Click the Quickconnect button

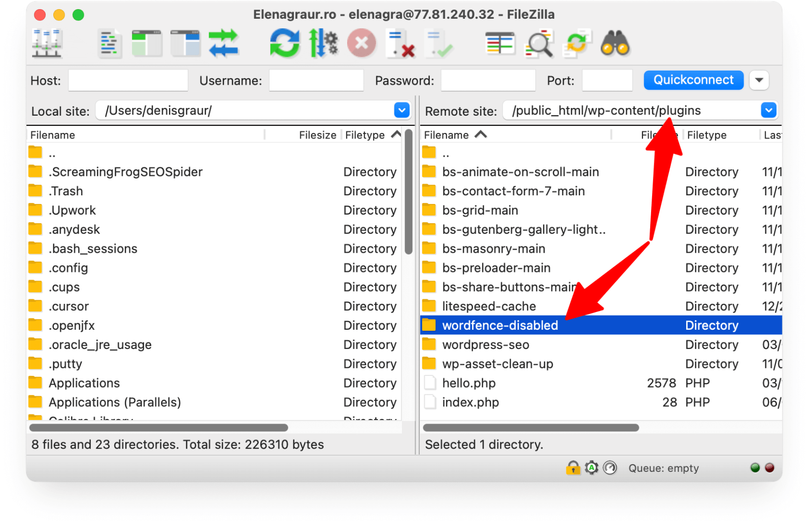pos(693,80)
